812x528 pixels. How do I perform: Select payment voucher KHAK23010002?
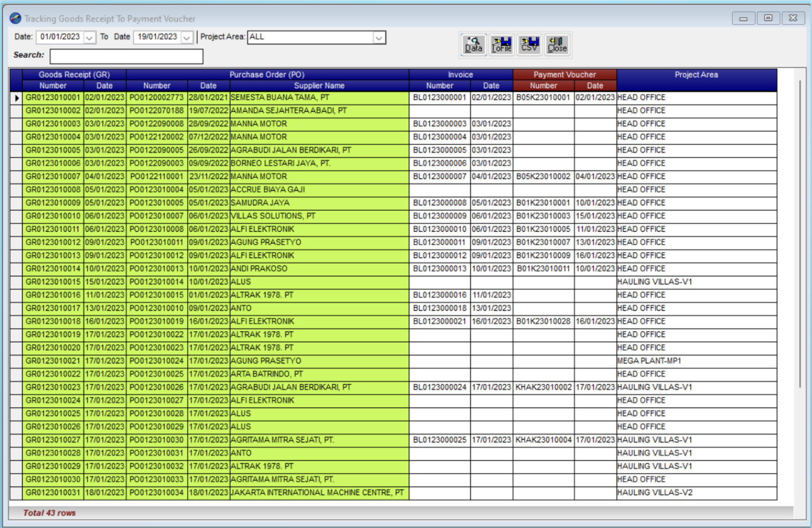click(x=544, y=387)
